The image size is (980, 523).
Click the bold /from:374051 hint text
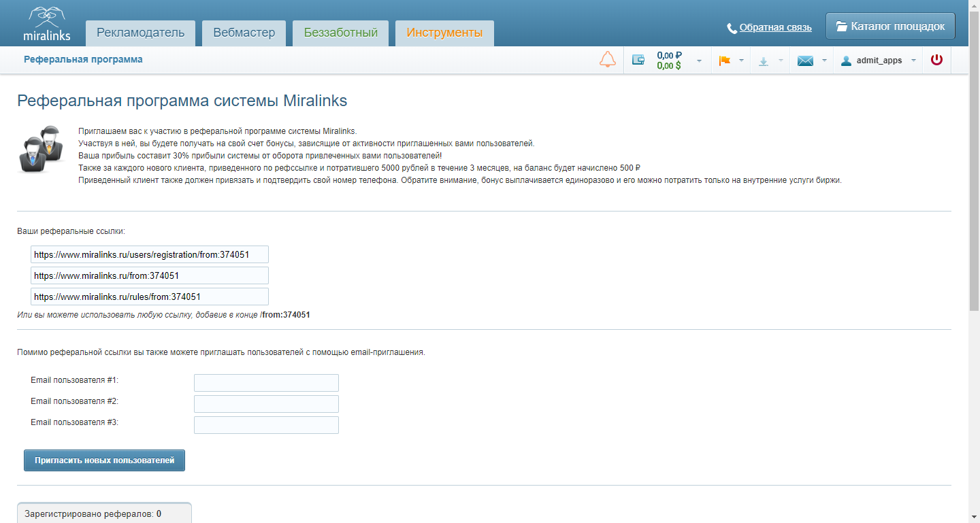[x=285, y=315]
